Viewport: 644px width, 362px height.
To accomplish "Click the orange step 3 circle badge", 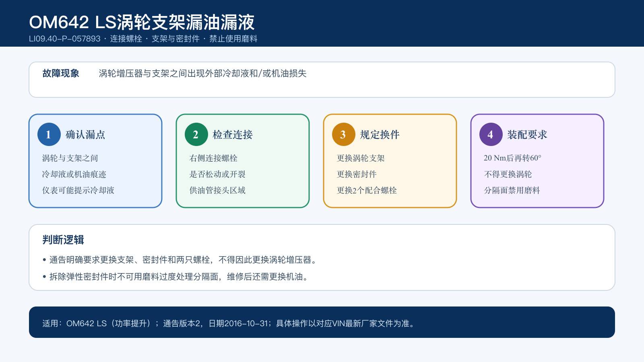I will click(x=343, y=134).
